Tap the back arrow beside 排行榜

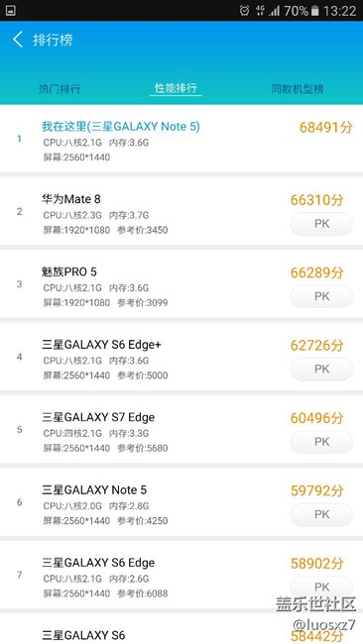point(18,40)
